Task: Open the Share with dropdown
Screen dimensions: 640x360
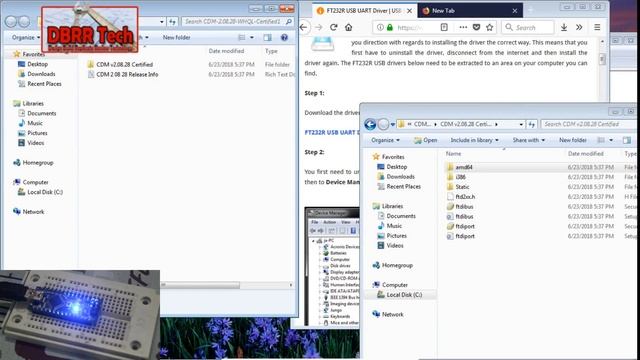Action: point(529,140)
